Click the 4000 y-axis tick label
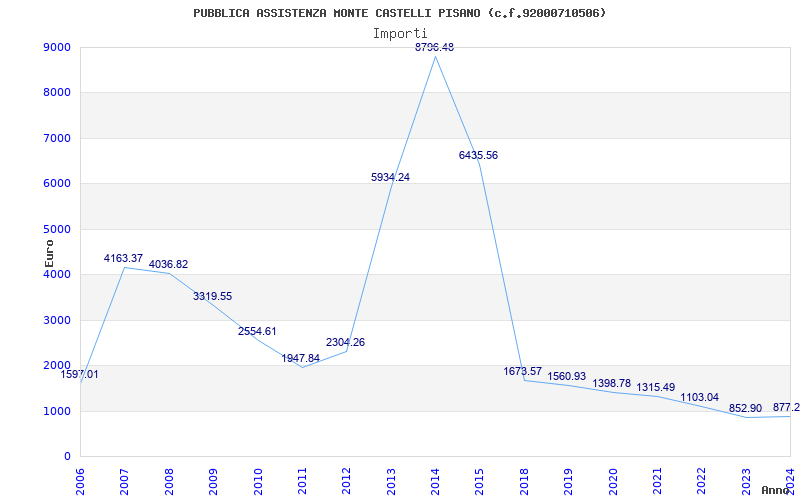This screenshot has height=500, width=800. coord(57,274)
